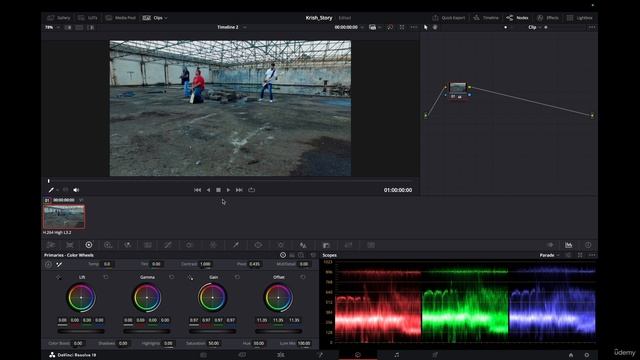The width and height of the screenshot is (640, 360).
Task: Open the RGB Mixer palette
Action: click(x=128, y=245)
